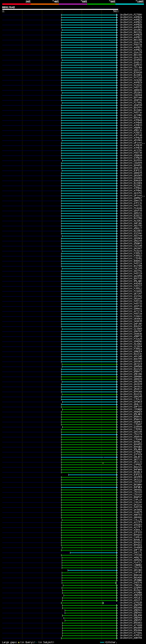Select label UniRef100_Q5EP59
Image resolution: width=146 pixels, height=644 pixels.
pyautogui.click(x=131, y=605)
